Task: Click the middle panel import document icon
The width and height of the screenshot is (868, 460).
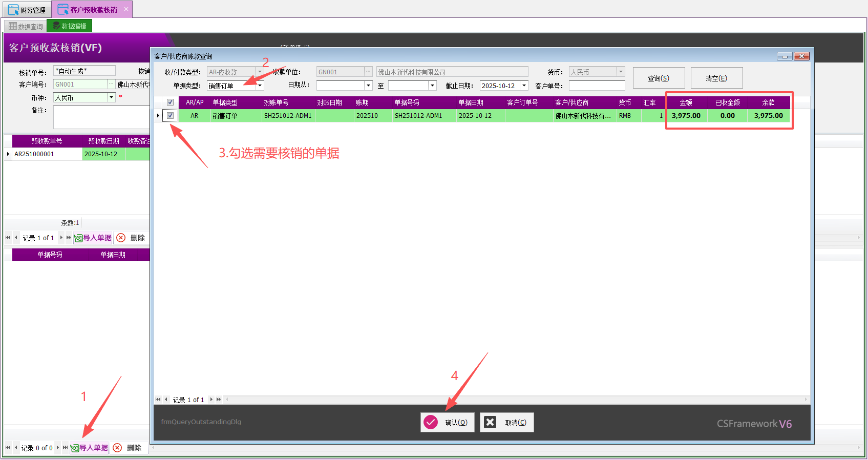Action: pos(78,238)
